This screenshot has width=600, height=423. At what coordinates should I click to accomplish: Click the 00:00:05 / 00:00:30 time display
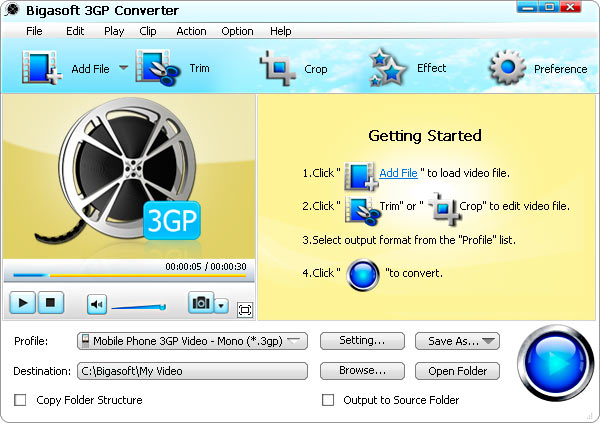[x=206, y=266]
